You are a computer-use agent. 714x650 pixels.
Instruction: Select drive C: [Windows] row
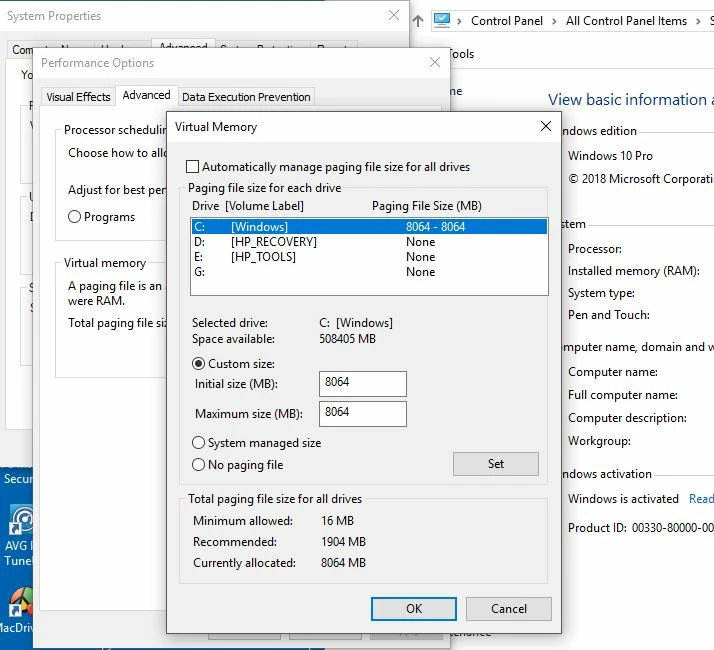coord(369,226)
